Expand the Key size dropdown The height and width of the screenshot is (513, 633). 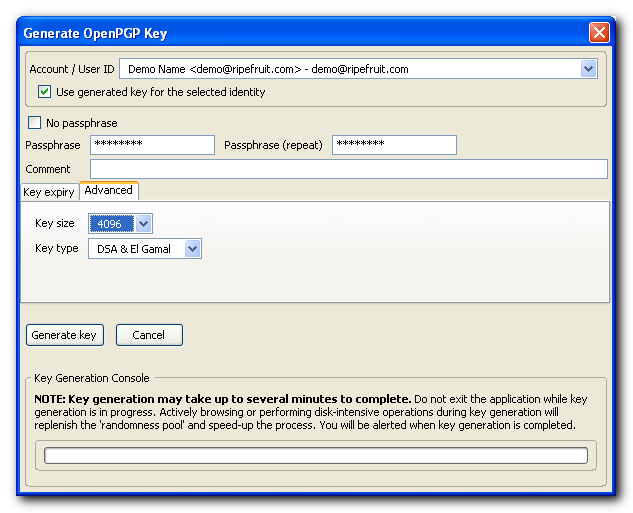point(143,224)
